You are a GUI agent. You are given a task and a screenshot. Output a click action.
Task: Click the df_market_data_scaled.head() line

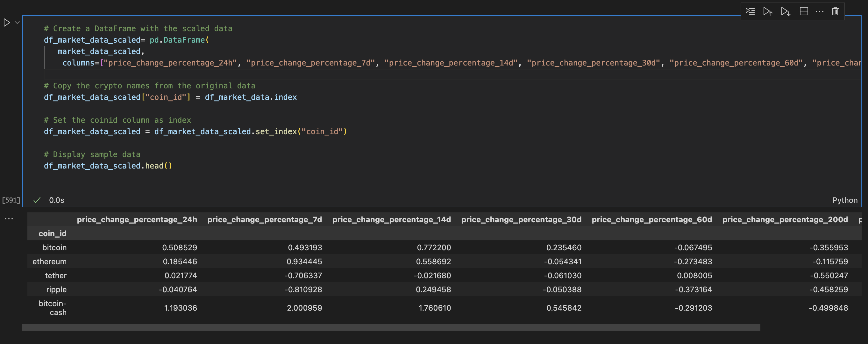108,166
